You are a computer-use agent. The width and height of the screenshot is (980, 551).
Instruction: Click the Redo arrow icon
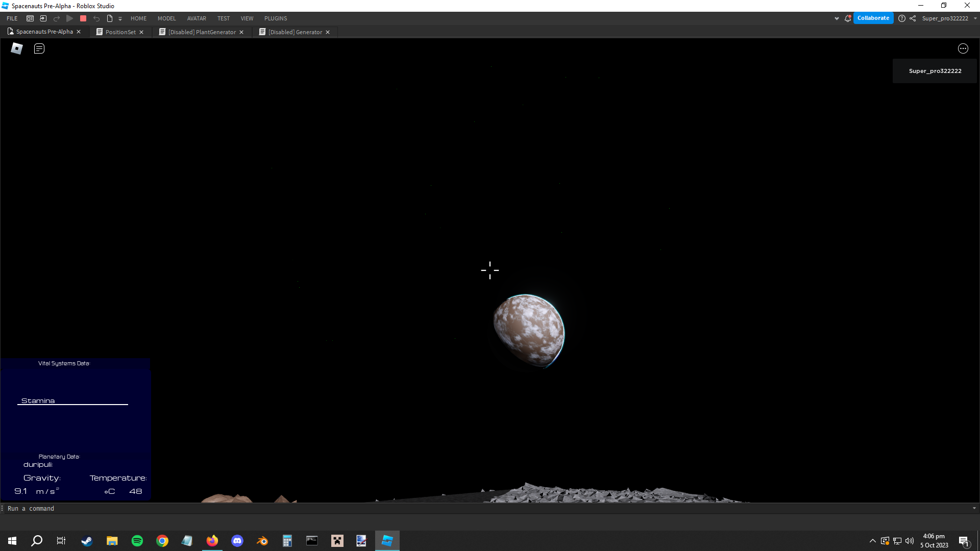point(56,18)
